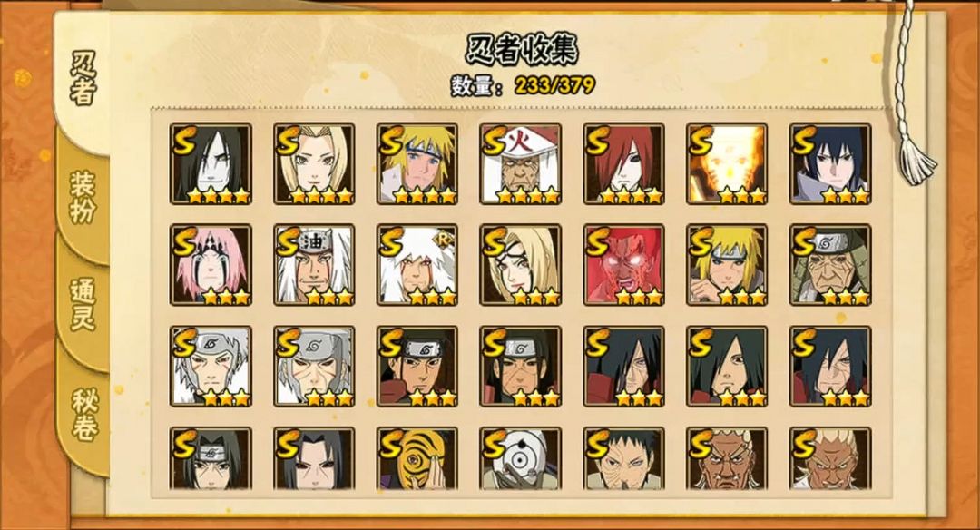Select the dark-skinned Raikage portrait on bottom right
Screen dimensions: 980x530
(x=830, y=458)
